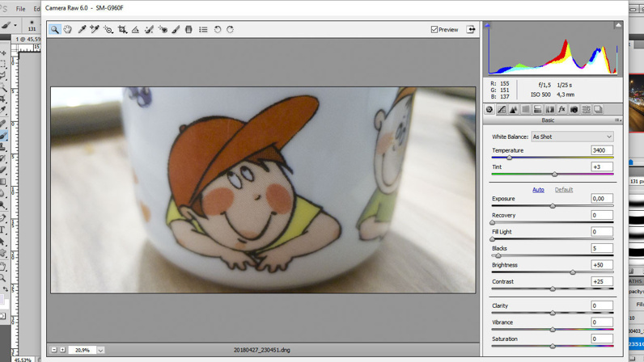This screenshot has height=362, width=644.
Task: Click the Default tone link
Action: [x=564, y=190]
